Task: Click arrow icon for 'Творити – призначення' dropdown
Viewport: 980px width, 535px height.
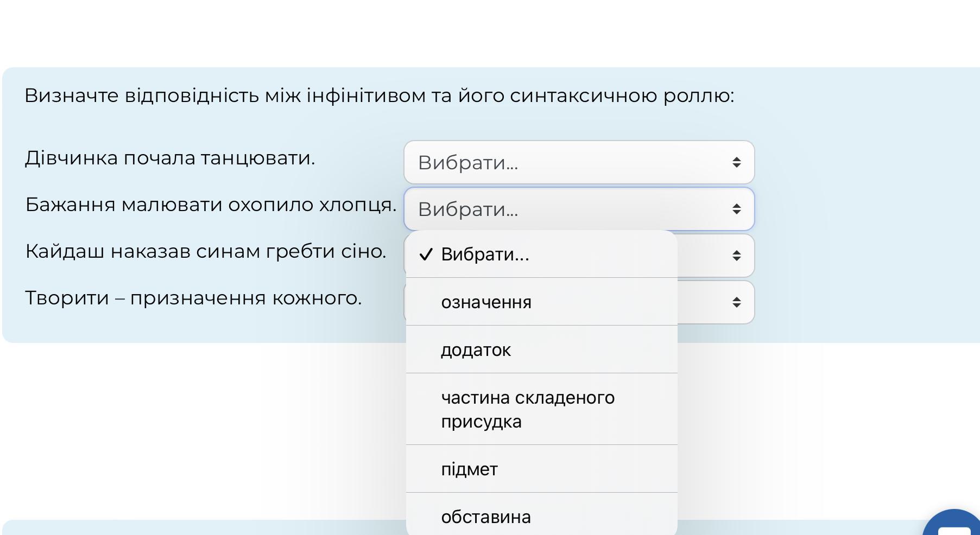Action: click(736, 302)
